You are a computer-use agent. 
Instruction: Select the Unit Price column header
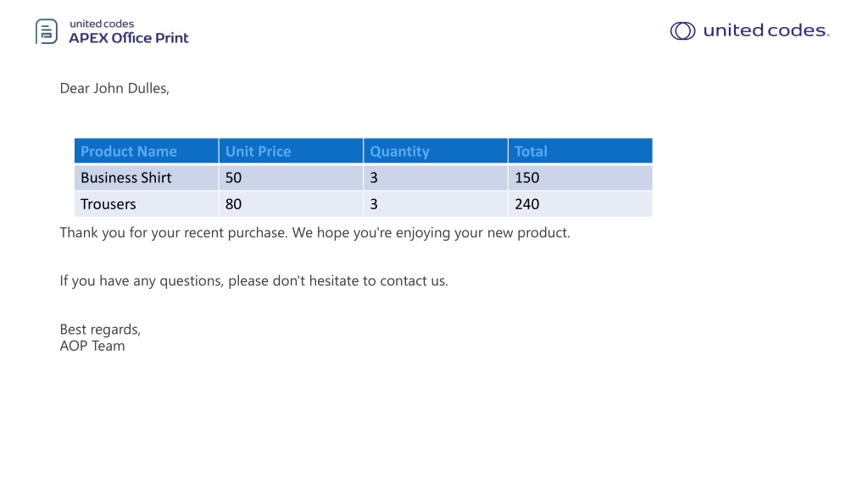[x=292, y=151]
